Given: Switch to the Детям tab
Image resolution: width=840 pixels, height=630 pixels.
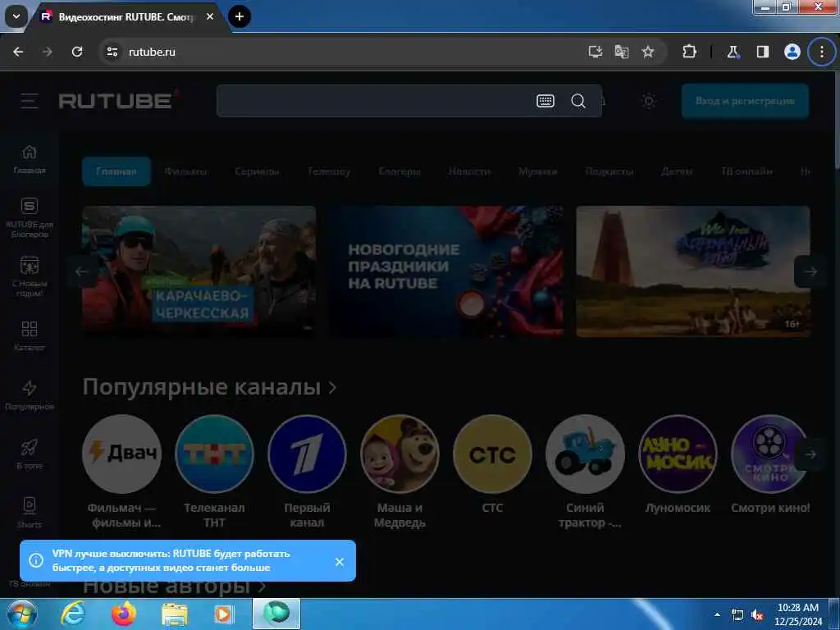Looking at the screenshot, I should pos(677,171).
